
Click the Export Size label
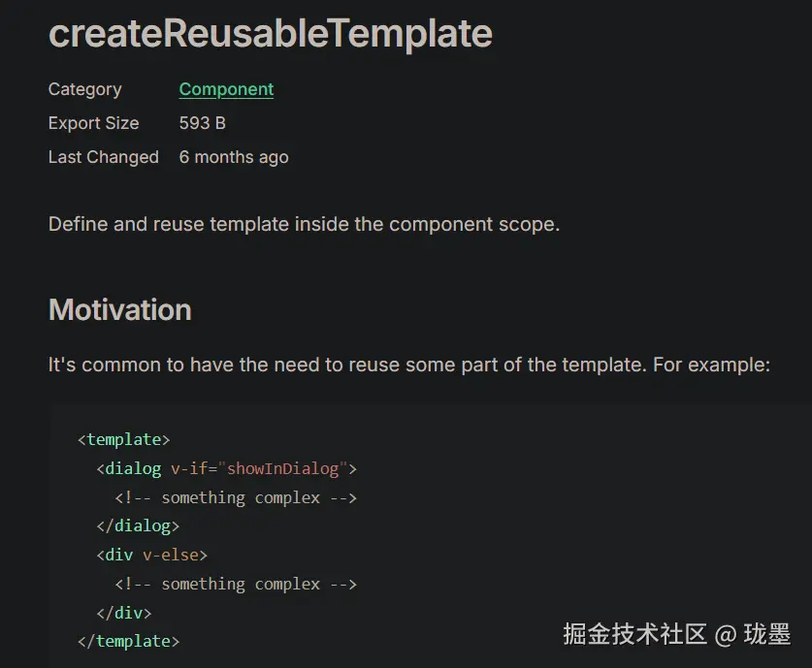[x=93, y=123]
